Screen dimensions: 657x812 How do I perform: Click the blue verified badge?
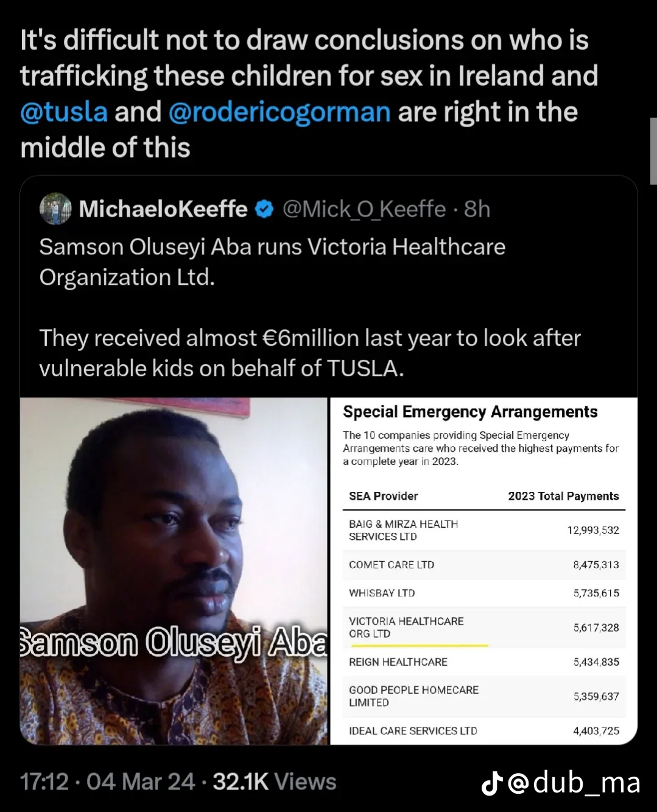pyautogui.click(x=264, y=209)
